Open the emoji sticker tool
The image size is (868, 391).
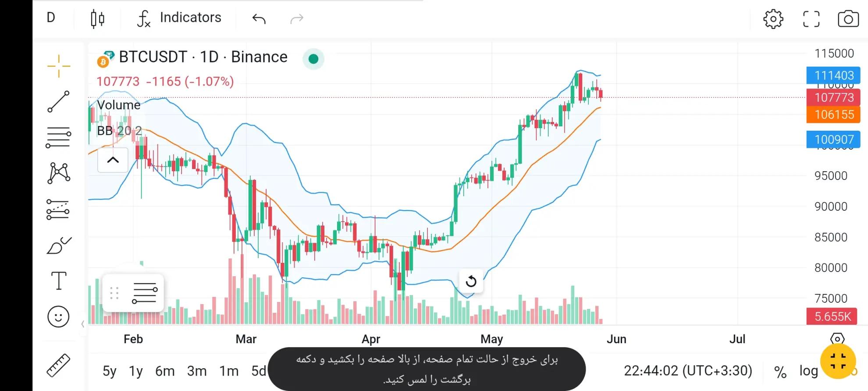pos(58,316)
